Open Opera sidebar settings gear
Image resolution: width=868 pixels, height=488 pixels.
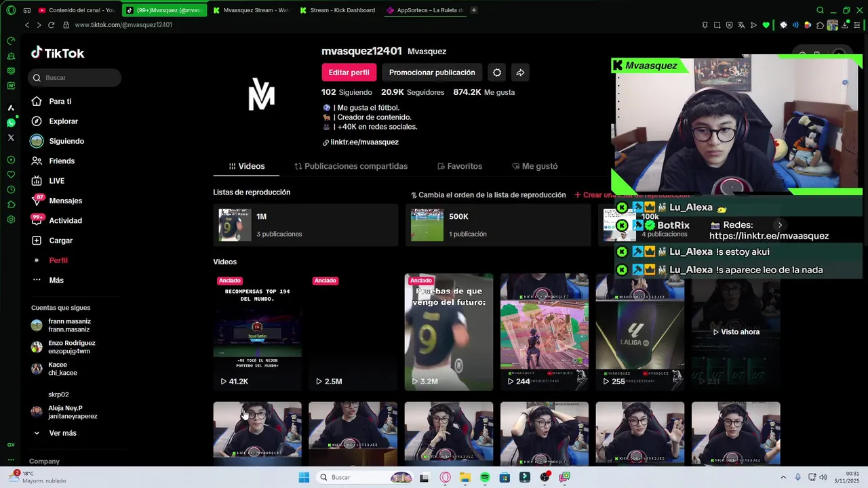tap(11, 220)
